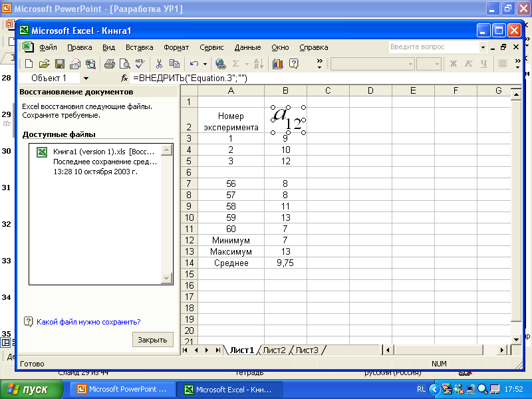Click the sheet's vertical scrollbar down arrow
532x399 pixels.
pos(516,339)
